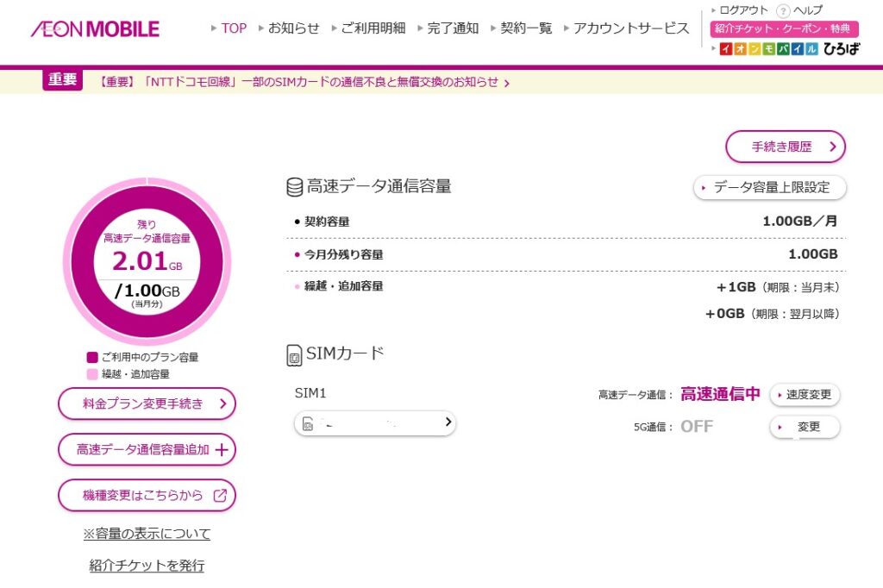Click the SIM card icon in SIM1 field
The image size is (883, 588).
coord(308,423)
